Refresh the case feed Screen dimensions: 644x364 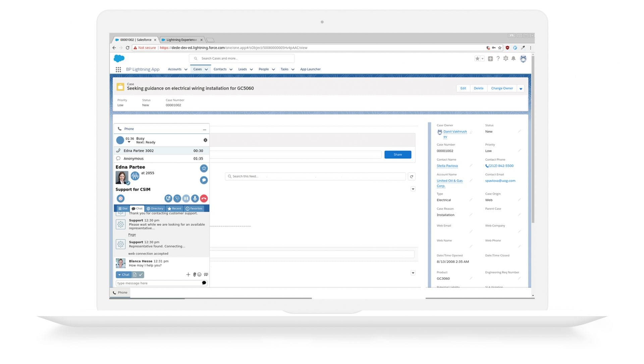(x=412, y=177)
